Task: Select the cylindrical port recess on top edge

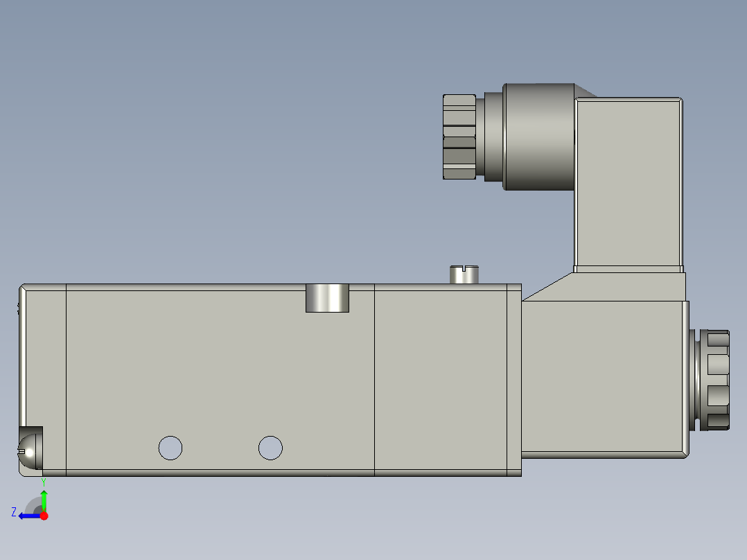Action: [327, 298]
